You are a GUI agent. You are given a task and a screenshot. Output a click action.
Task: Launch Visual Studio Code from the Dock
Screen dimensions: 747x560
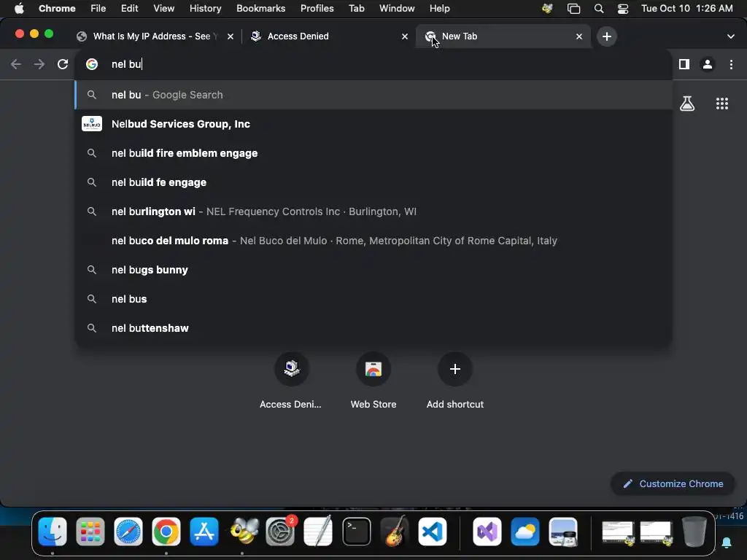(x=433, y=531)
